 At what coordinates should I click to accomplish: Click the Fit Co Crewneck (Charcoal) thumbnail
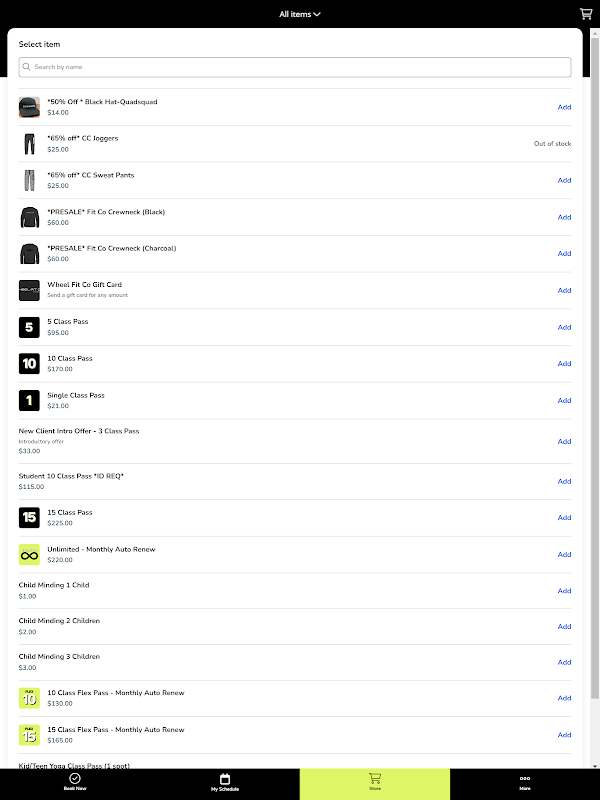(30, 254)
